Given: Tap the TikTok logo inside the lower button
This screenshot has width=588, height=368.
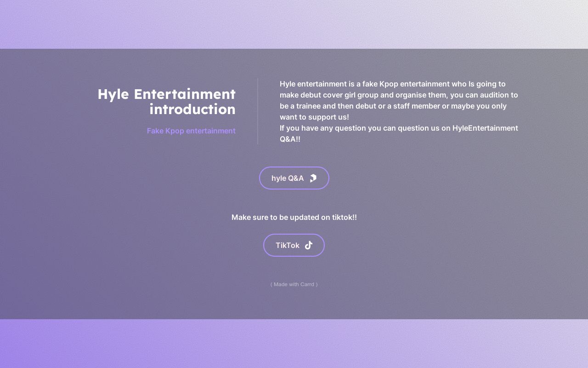Looking at the screenshot, I should coord(308,245).
